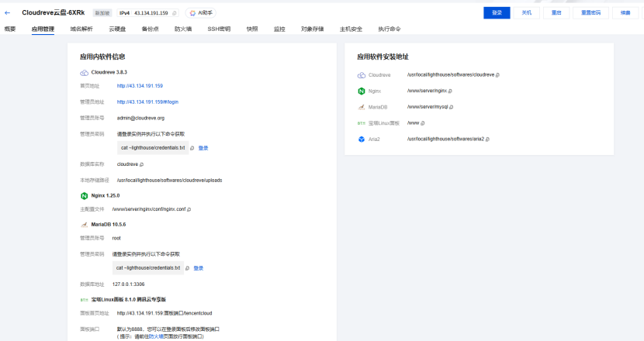Click 登录 link beside Cloudreve credentials command
Screen dimensions: 644x341
[x=203, y=148]
